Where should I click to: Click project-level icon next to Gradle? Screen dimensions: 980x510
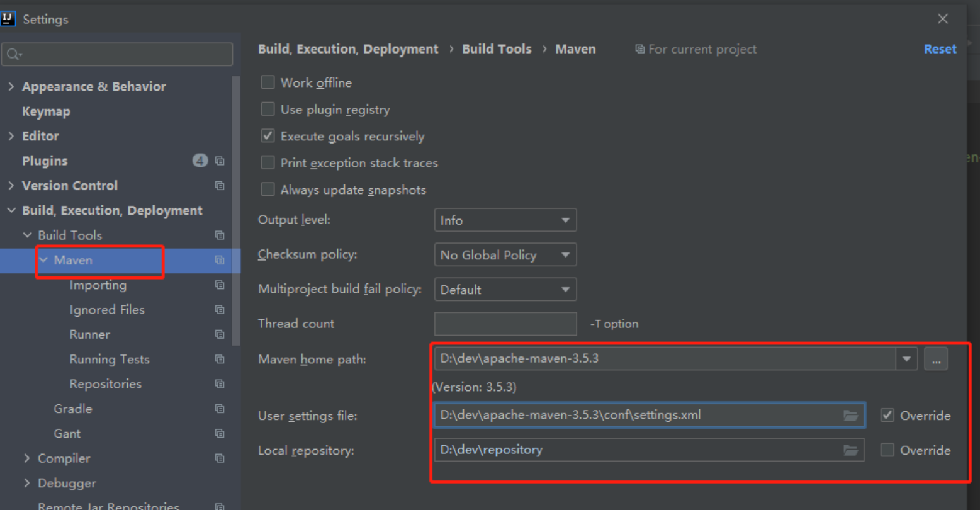(x=220, y=409)
